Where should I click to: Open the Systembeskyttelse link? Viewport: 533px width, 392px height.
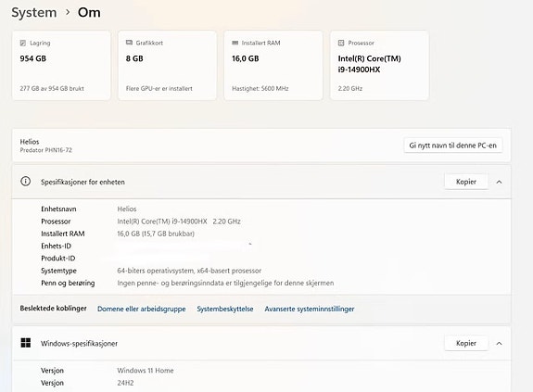[x=225, y=309]
